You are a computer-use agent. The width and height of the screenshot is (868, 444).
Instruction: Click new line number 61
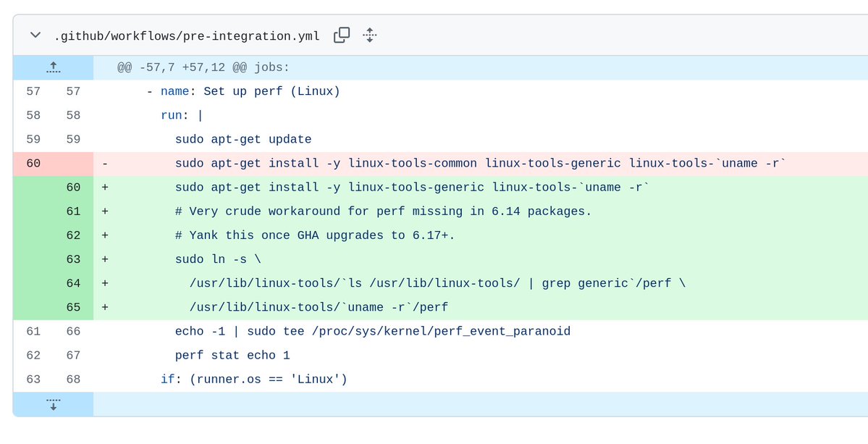pos(73,211)
